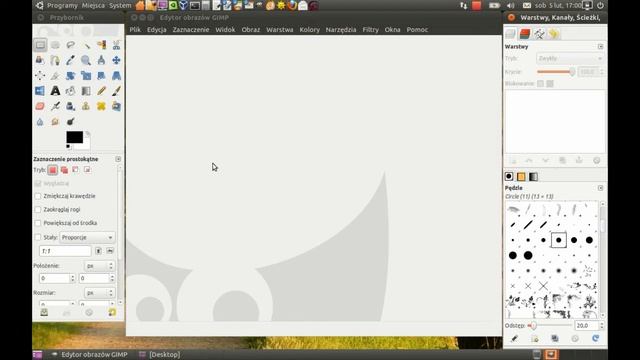Viewport: 640px width, 360px height.
Task: Open the Plik menu
Action: [x=135, y=29]
